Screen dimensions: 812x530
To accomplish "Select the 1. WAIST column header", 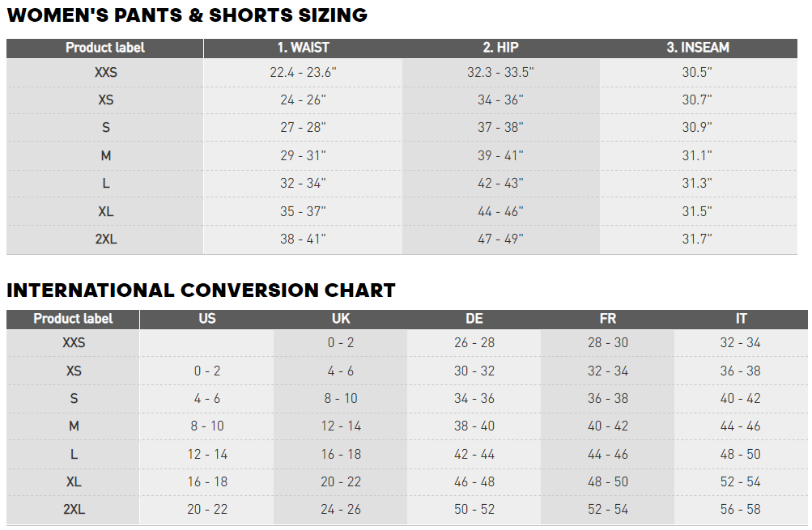I will (303, 48).
